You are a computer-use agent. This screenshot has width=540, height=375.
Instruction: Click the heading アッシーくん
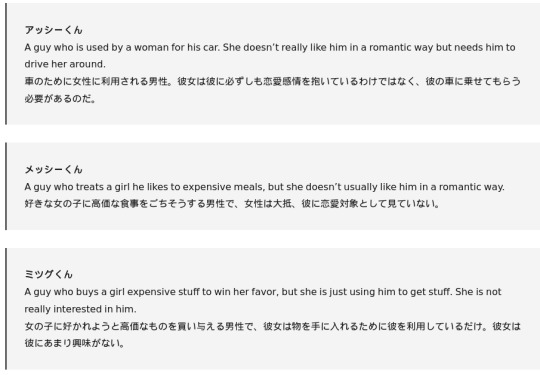pos(53,30)
